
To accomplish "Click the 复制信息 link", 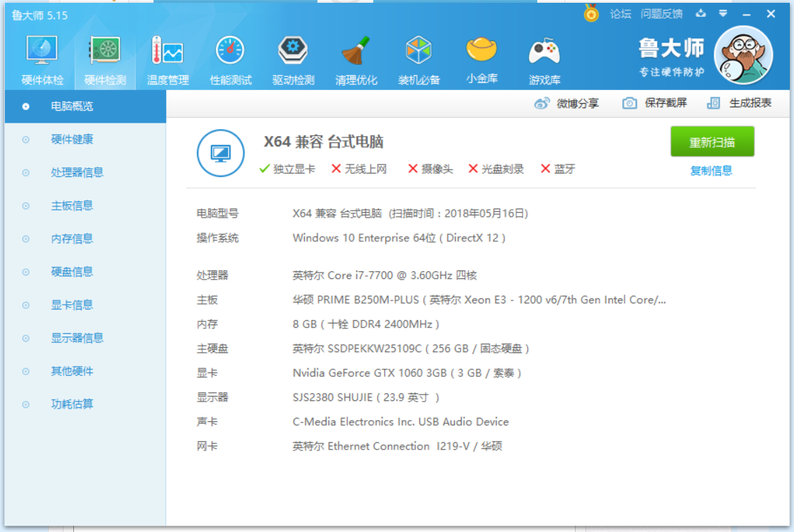I will pyautogui.click(x=711, y=171).
